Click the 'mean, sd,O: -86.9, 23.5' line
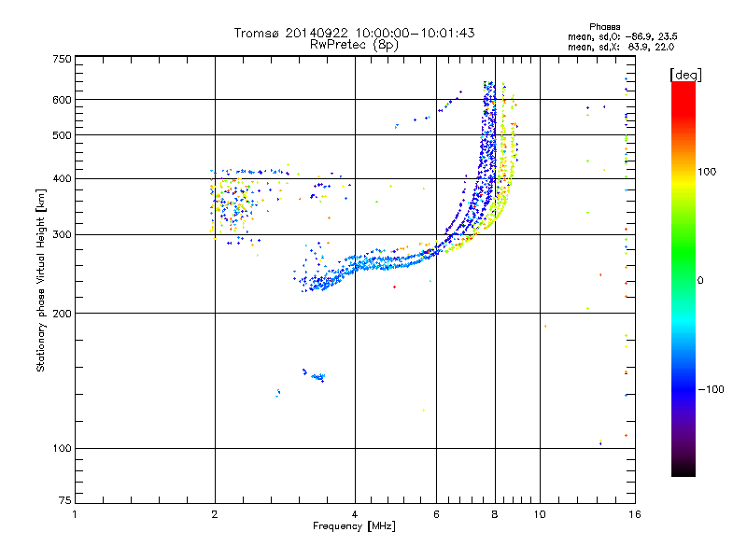The image size is (747, 560). click(x=623, y=36)
